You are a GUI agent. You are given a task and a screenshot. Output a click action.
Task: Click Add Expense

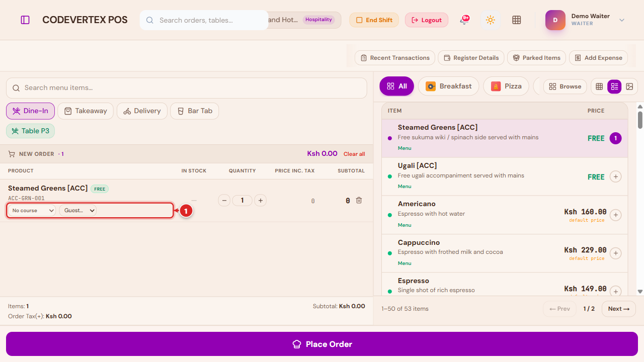[x=598, y=58]
